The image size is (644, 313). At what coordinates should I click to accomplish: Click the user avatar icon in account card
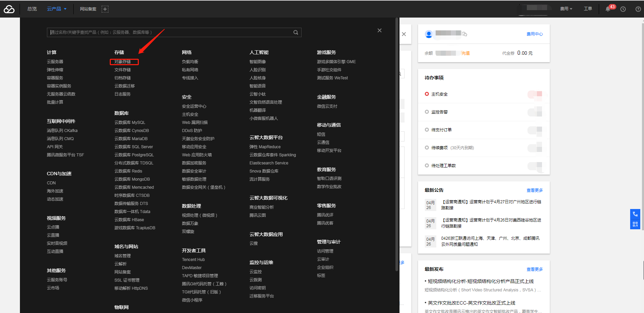pos(429,34)
